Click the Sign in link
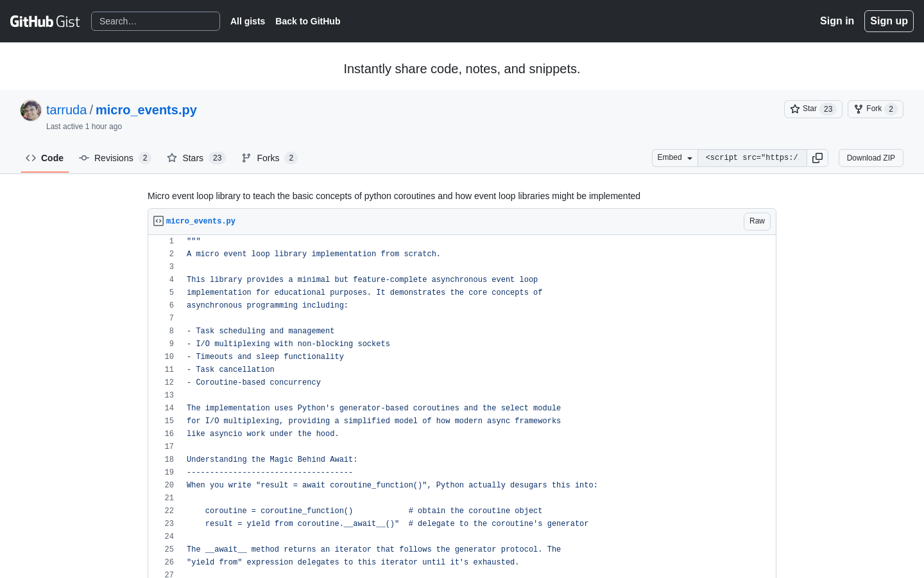This screenshot has width=924, height=578. coord(837,21)
